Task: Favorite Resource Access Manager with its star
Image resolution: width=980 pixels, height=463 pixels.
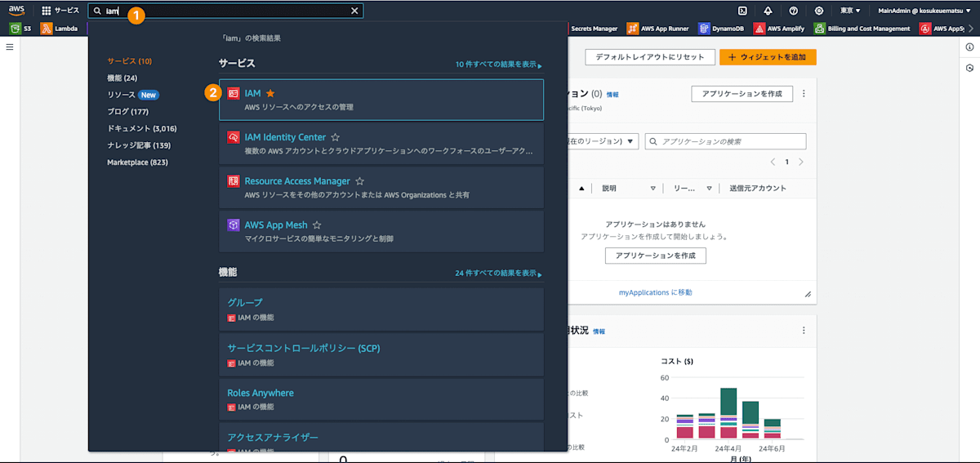Action: (x=359, y=181)
